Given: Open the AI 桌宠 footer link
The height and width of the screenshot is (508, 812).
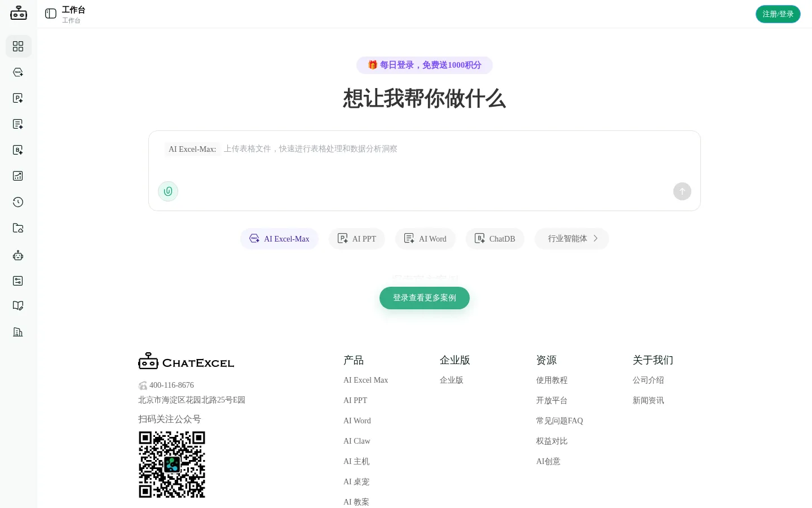Looking at the screenshot, I should click(x=356, y=482).
